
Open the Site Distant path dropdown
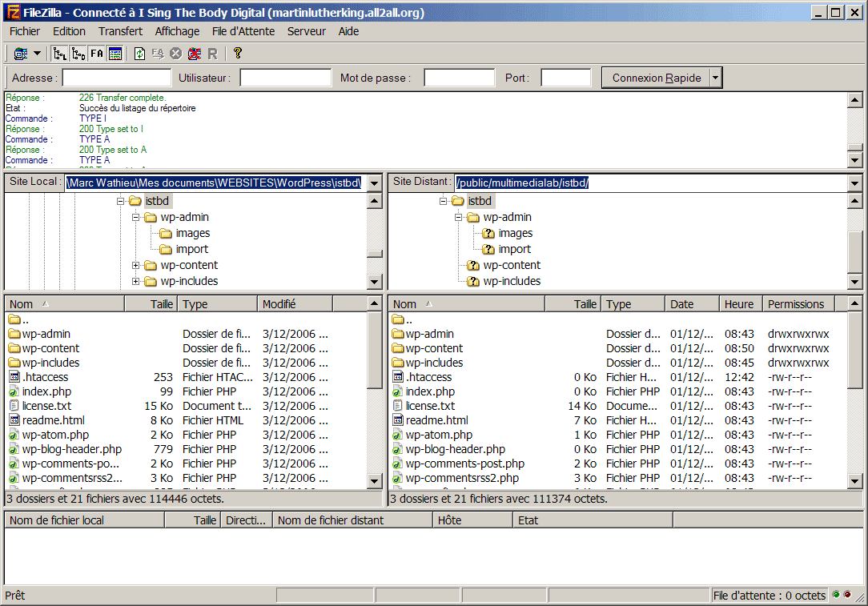tap(854, 183)
